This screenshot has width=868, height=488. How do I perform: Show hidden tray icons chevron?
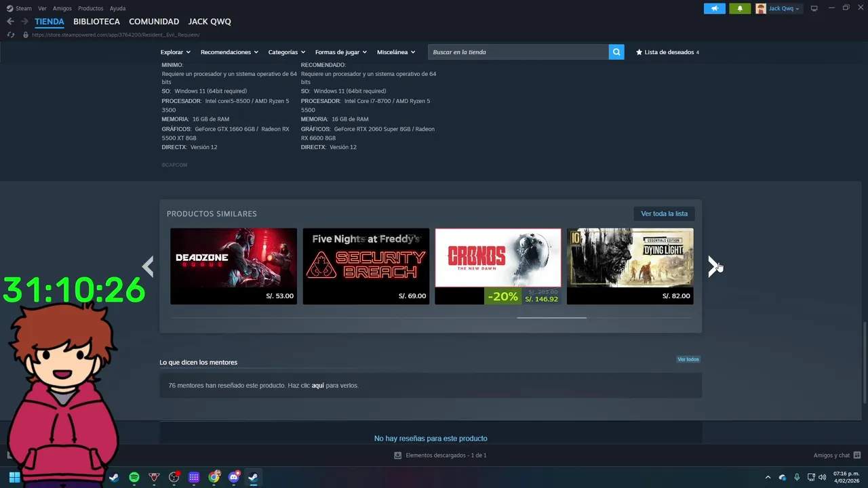(768, 477)
